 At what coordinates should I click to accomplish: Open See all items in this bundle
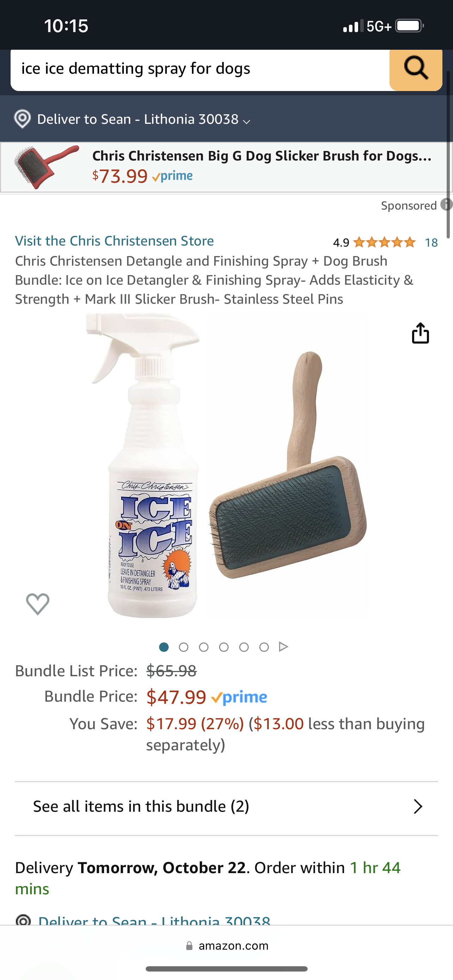click(x=226, y=806)
